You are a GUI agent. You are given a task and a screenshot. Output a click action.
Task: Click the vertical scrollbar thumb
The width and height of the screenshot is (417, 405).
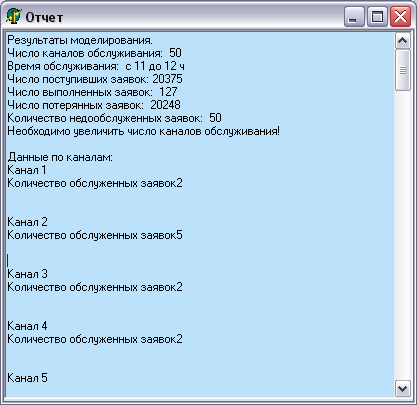coord(403,70)
